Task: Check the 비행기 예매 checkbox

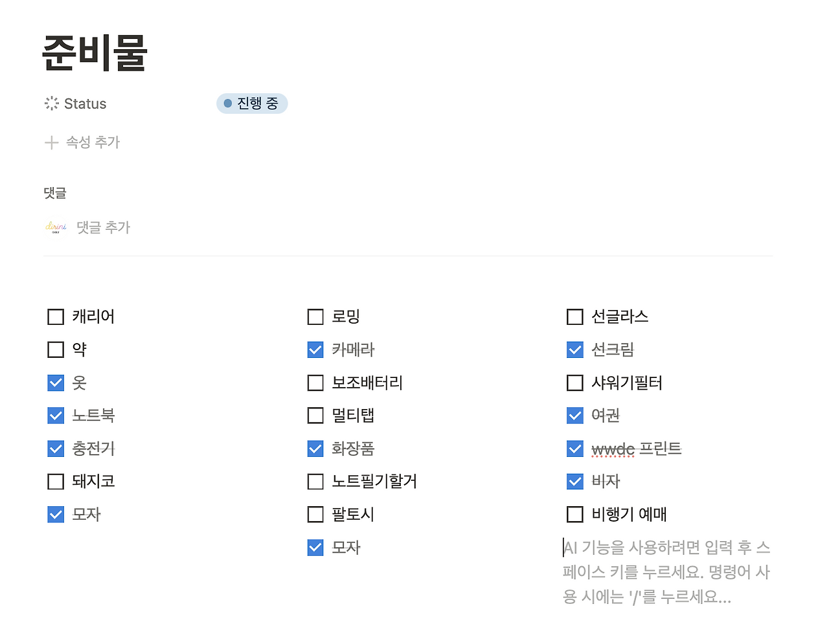Action: pos(574,514)
